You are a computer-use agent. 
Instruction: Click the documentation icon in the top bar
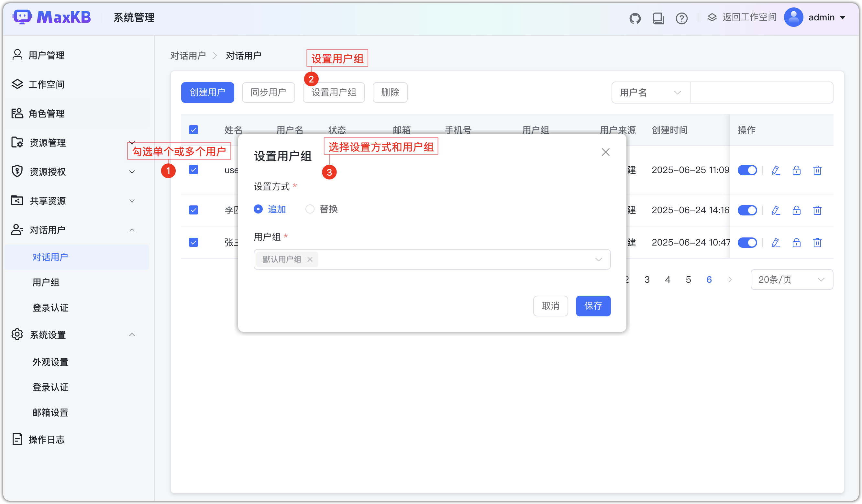click(x=658, y=18)
